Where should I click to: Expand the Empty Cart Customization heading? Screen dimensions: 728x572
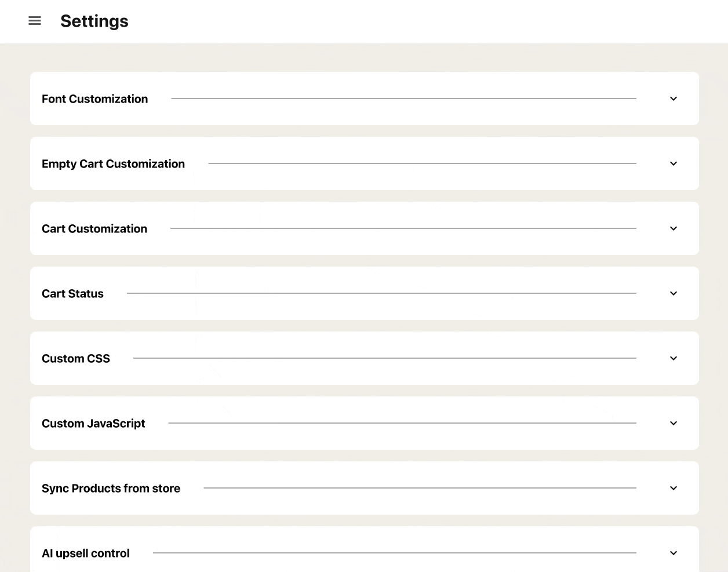tap(113, 164)
